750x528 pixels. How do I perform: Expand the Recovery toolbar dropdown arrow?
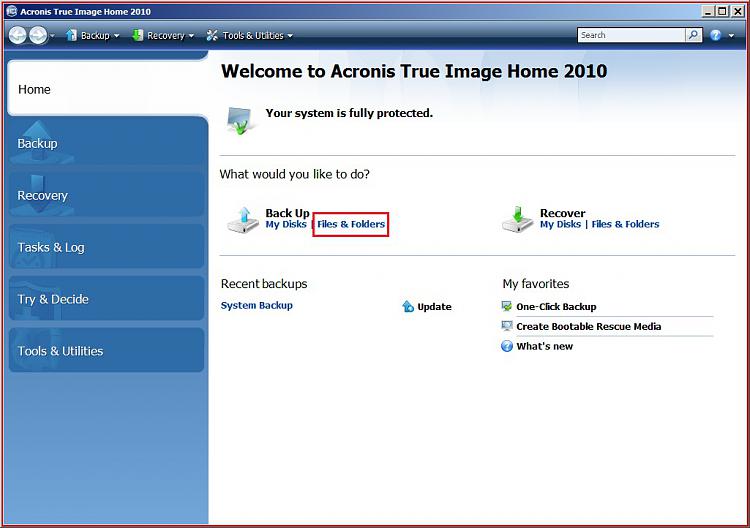[x=191, y=36]
